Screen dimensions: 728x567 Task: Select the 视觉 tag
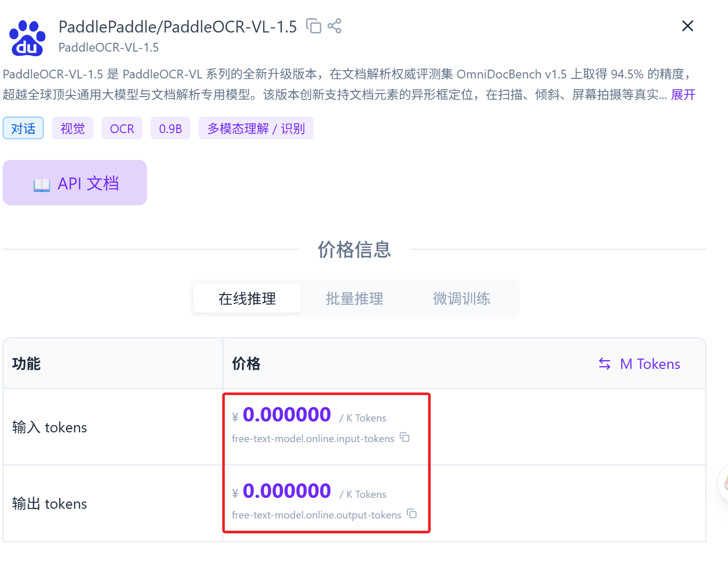(73, 128)
